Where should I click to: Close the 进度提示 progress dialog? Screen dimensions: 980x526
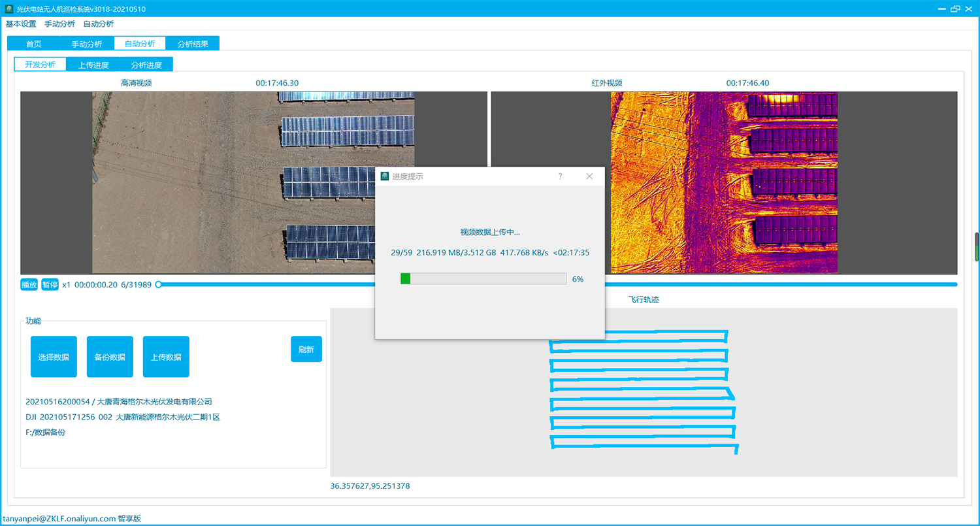point(589,176)
